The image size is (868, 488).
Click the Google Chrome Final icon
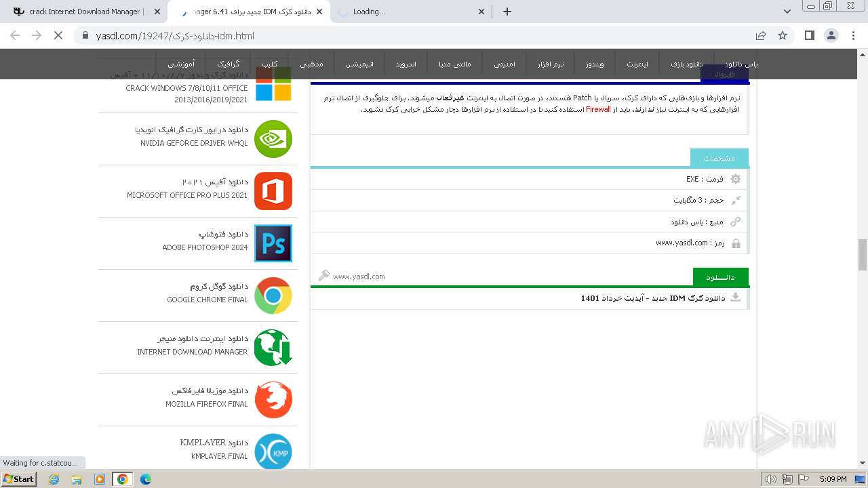273,296
